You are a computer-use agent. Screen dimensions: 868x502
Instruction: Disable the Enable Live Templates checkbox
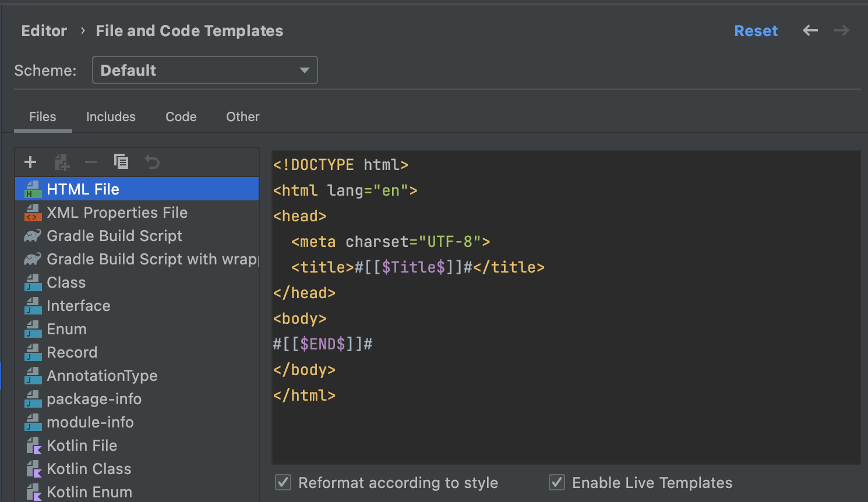(557, 482)
